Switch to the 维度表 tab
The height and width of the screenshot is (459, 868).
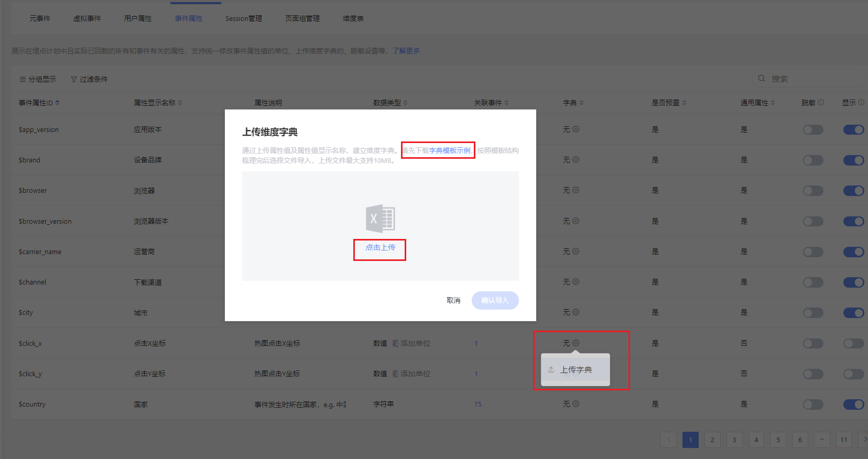coord(353,18)
